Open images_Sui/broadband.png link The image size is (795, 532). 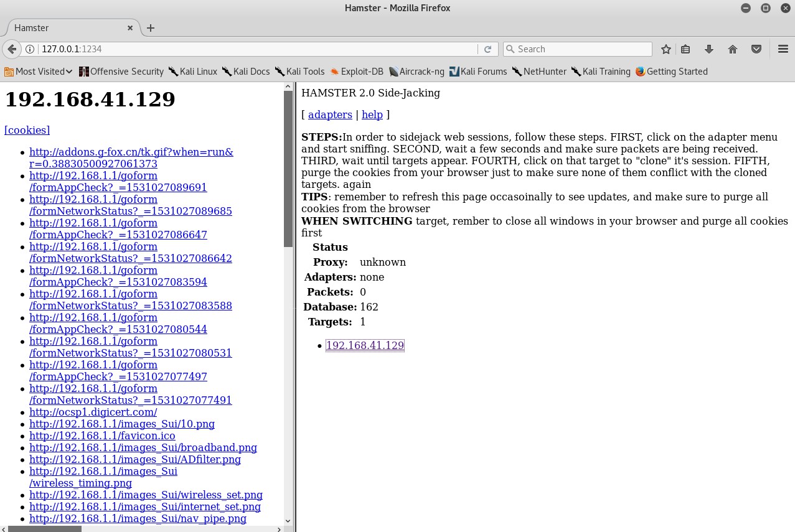pos(143,447)
